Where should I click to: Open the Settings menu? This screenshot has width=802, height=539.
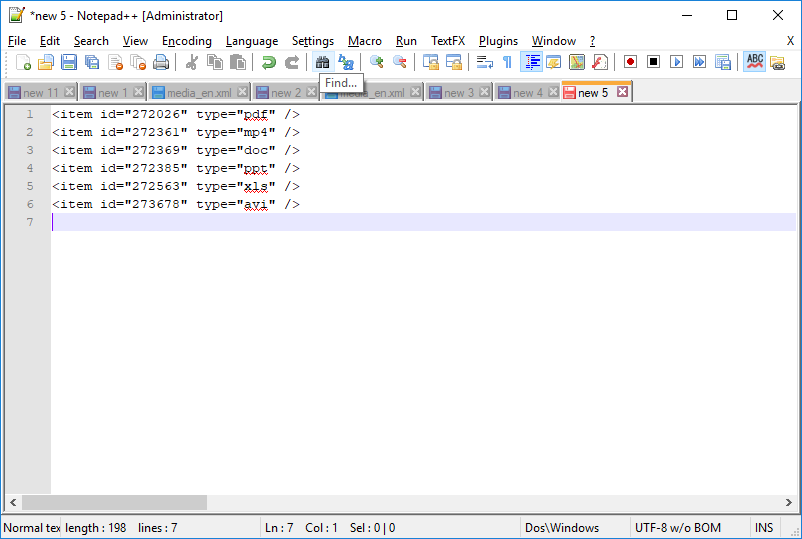[x=313, y=41]
